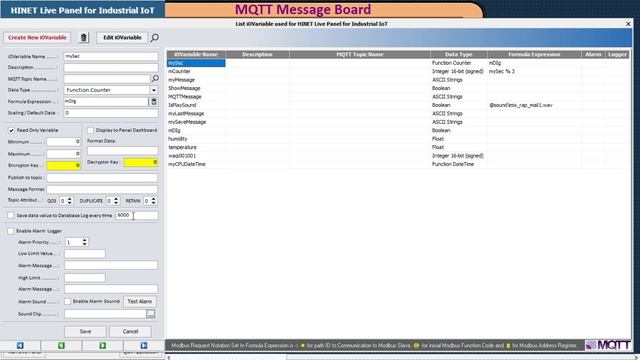Image resolution: width=640 pixels, height=360 pixels.
Task: Click the log interval field showing 6000
Action: click(137, 216)
